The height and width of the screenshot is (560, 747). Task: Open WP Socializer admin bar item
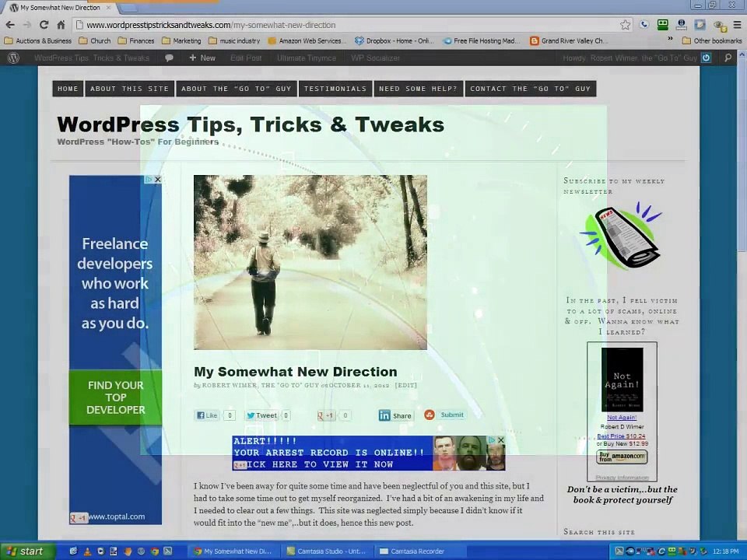tap(375, 58)
